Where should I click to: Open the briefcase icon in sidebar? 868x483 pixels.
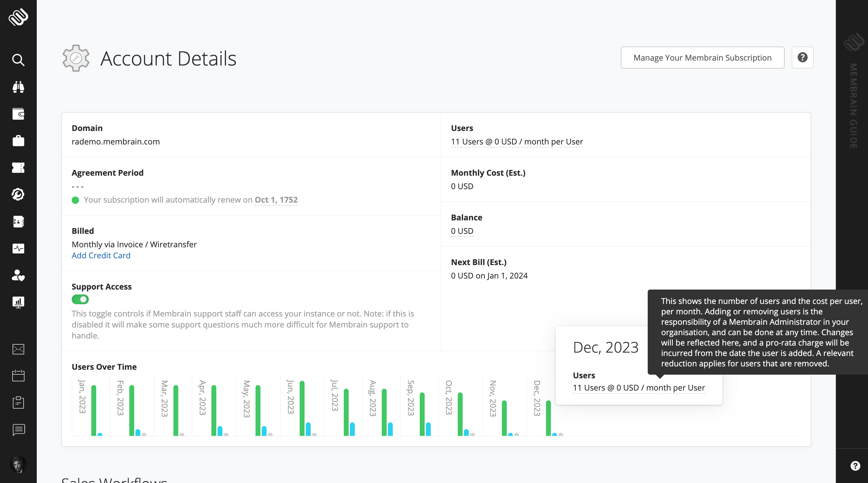tap(18, 141)
